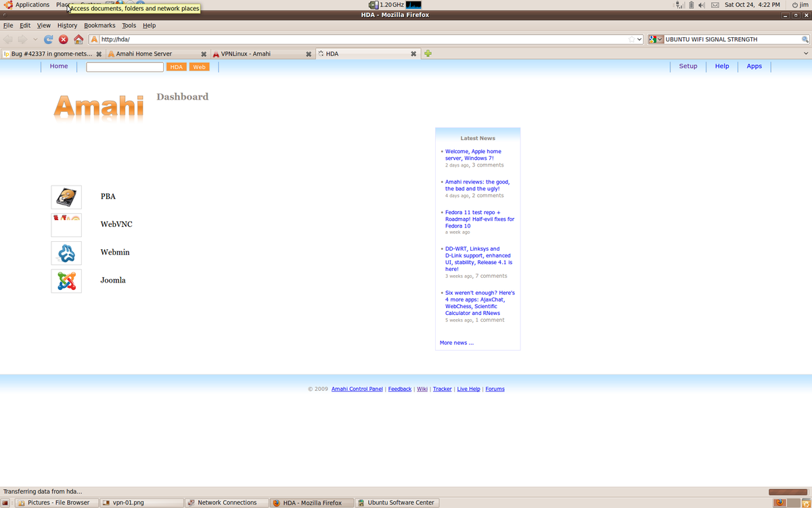Open the mail envelope in the system tray
Screen dimensions: 812x508
pos(715,5)
